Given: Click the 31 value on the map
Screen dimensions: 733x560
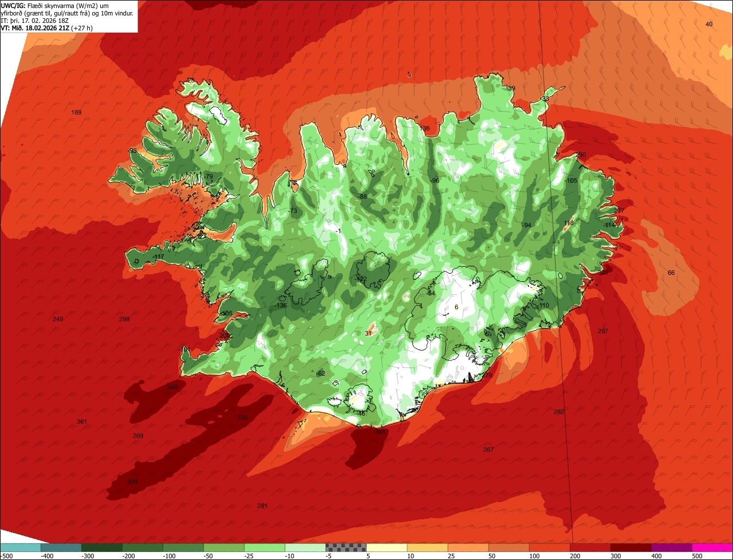Looking at the screenshot, I should point(369,333).
